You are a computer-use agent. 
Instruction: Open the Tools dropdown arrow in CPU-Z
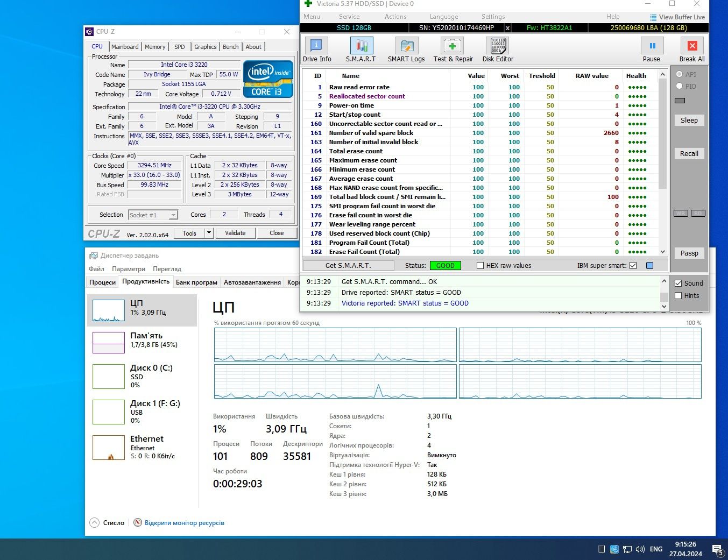pos(209,233)
